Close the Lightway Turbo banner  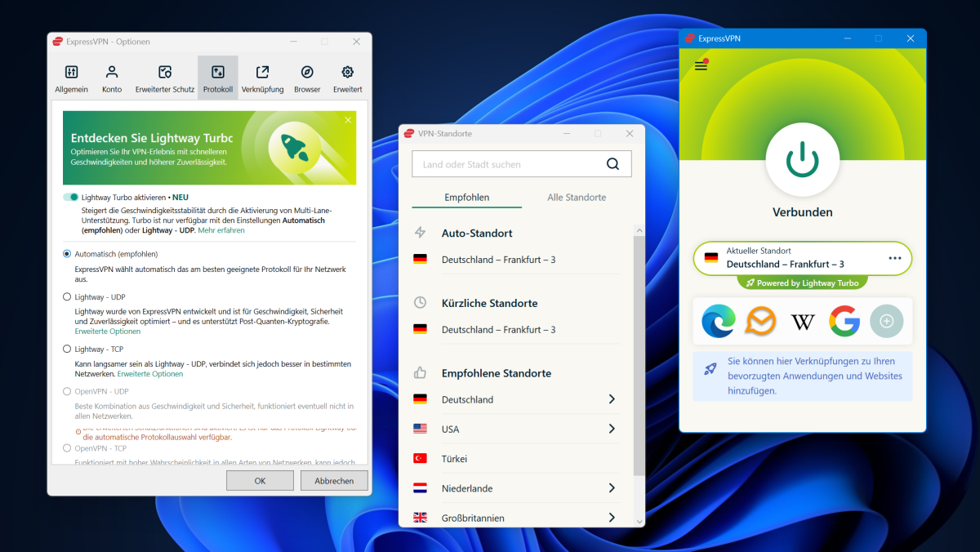coord(348,120)
